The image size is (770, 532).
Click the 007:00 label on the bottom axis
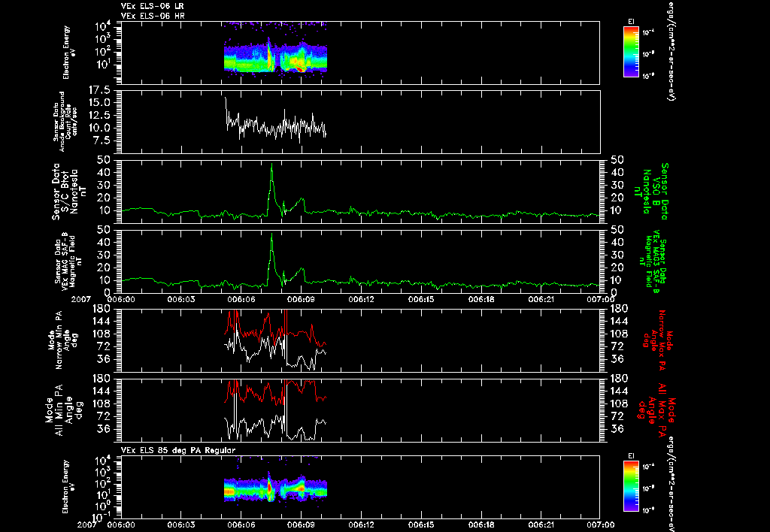[x=601, y=524]
